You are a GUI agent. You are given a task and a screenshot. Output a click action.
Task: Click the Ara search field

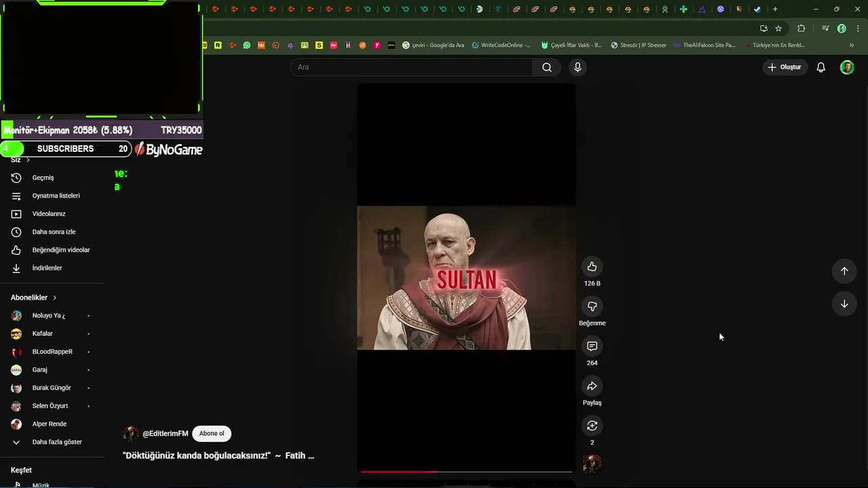(412, 67)
